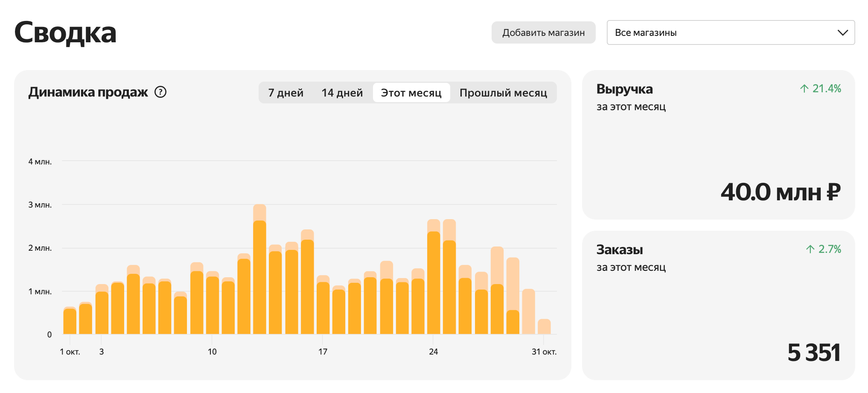Click the bar for 1 окт.
Image resolution: width=868 pixels, height=393 pixels.
point(70,320)
